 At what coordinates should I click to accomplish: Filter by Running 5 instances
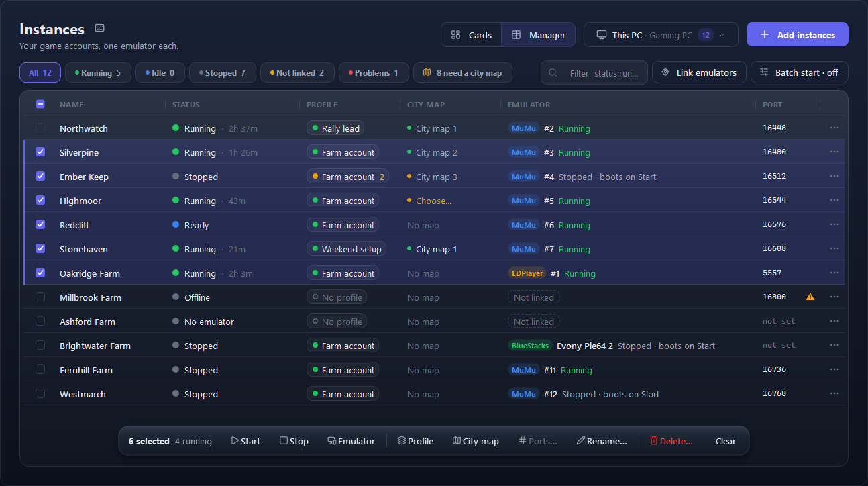coord(98,72)
